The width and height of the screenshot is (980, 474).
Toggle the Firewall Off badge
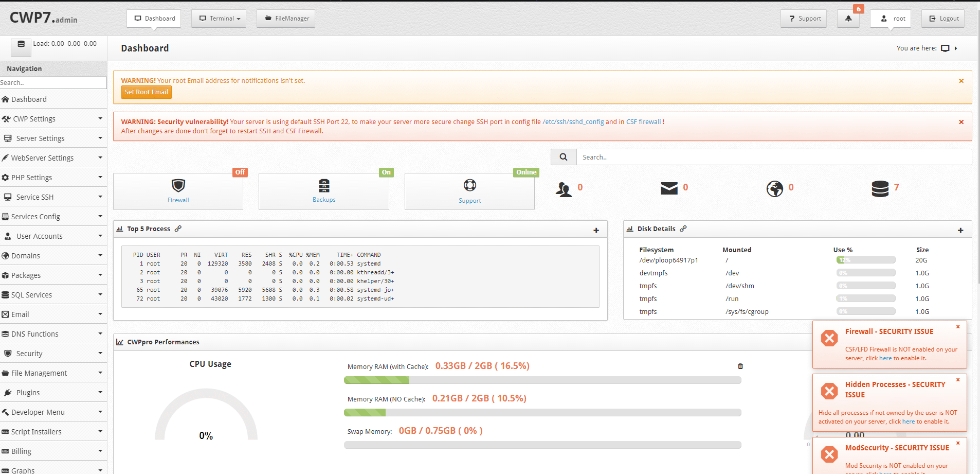pos(239,172)
